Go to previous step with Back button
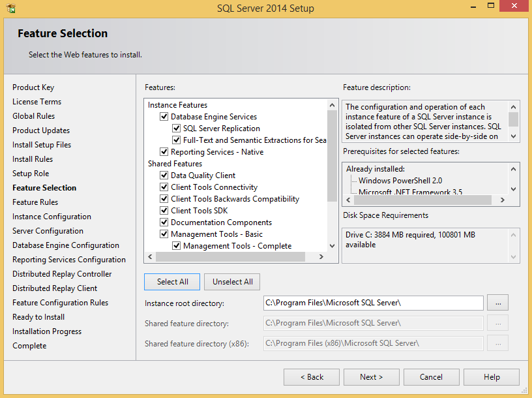The height and width of the screenshot is (398, 532). [x=312, y=377]
